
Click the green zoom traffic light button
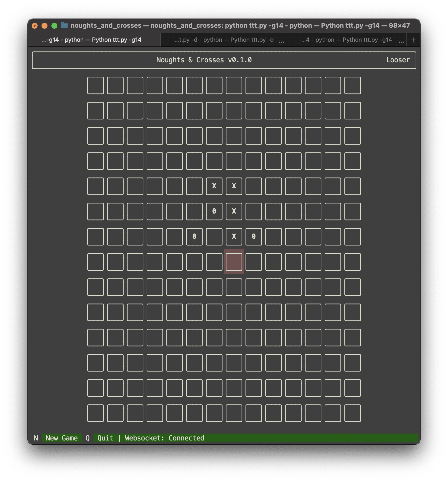(x=54, y=25)
